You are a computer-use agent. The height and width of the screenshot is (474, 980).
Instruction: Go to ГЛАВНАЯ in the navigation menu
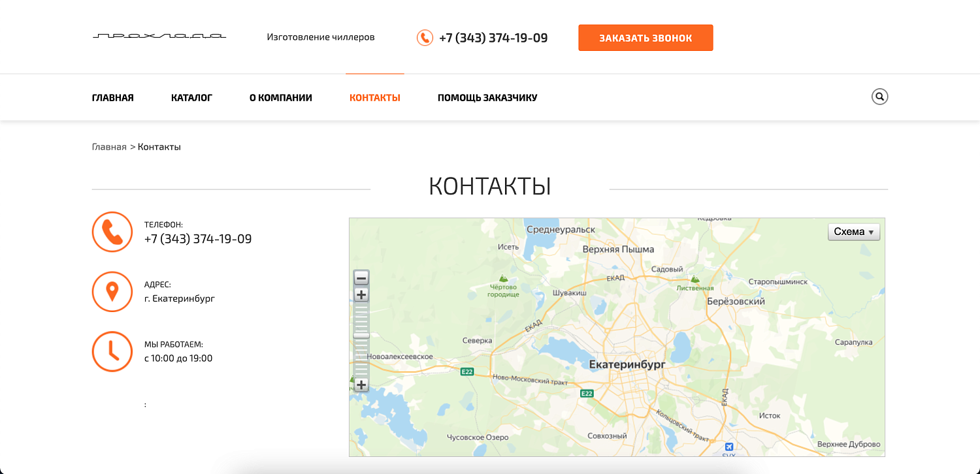113,98
